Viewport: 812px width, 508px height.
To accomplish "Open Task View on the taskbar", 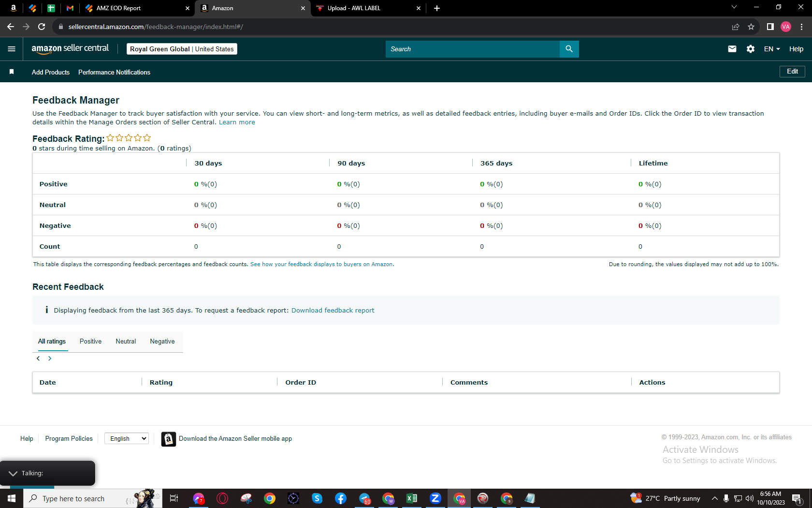I will (174, 498).
